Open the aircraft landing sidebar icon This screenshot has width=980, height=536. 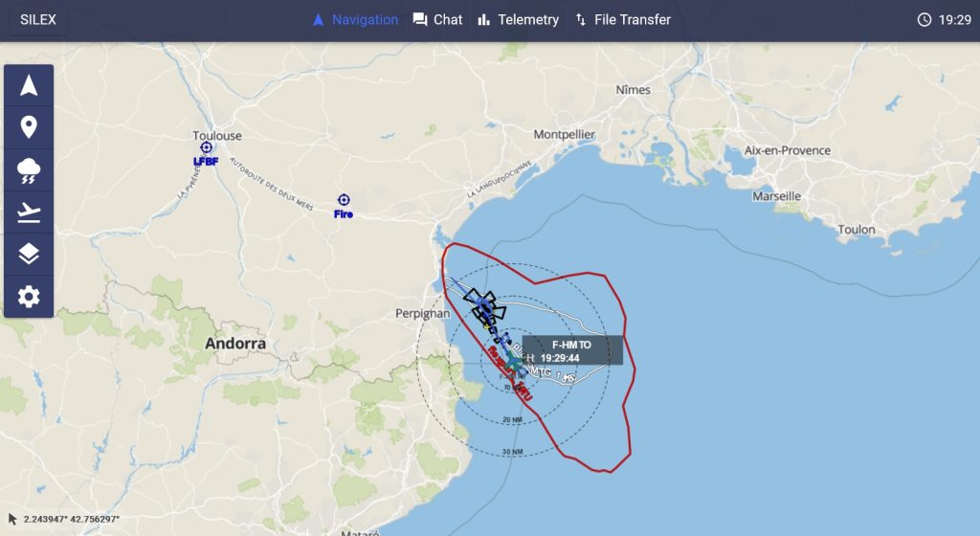coord(29,212)
